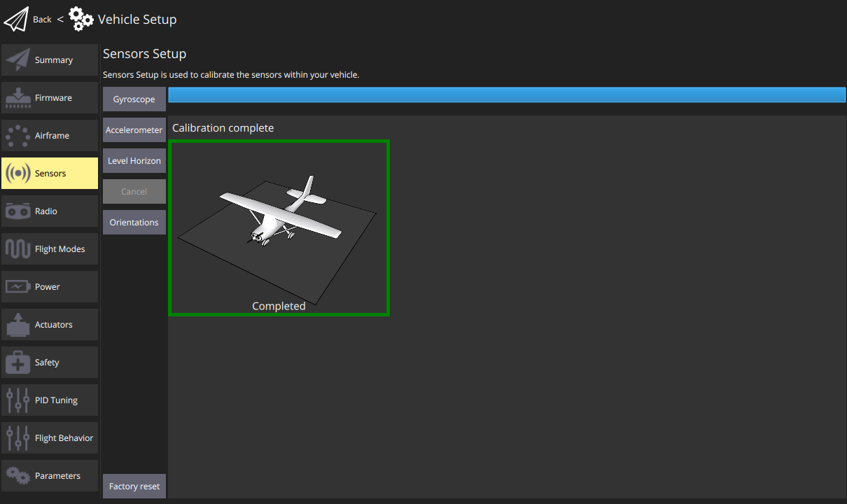Start Gyroscope calibration

tap(134, 99)
